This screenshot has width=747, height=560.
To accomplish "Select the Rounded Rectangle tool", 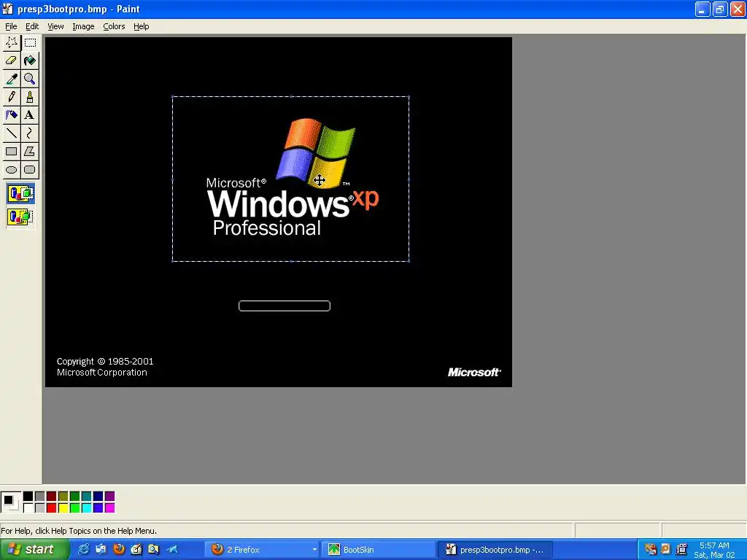I will click(29, 169).
